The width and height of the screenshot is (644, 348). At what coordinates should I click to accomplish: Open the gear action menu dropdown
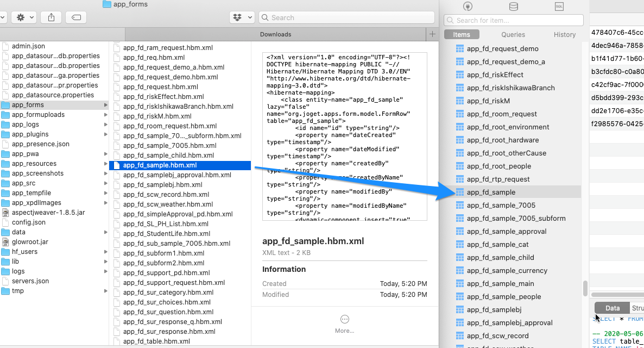[25, 17]
